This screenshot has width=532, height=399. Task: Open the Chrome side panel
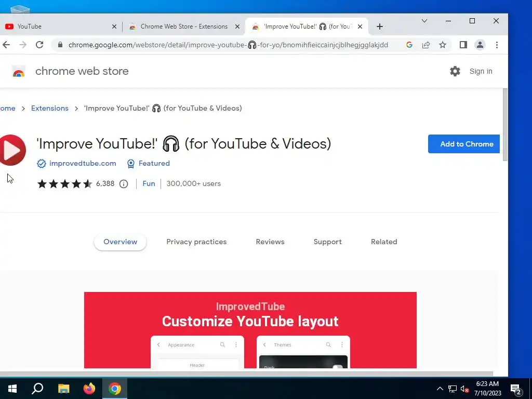pos(463,45)
